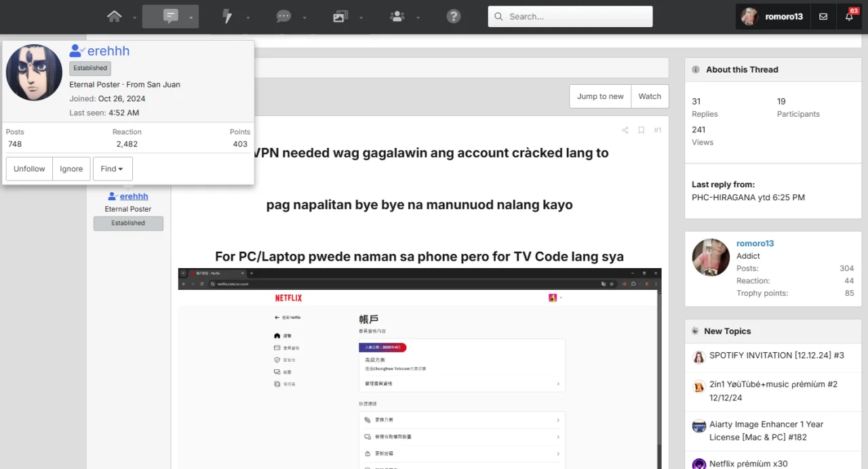Open the #1 post permalink
Image resolution: width=868 pixels, height=469 pixels.
coord(657,130)
